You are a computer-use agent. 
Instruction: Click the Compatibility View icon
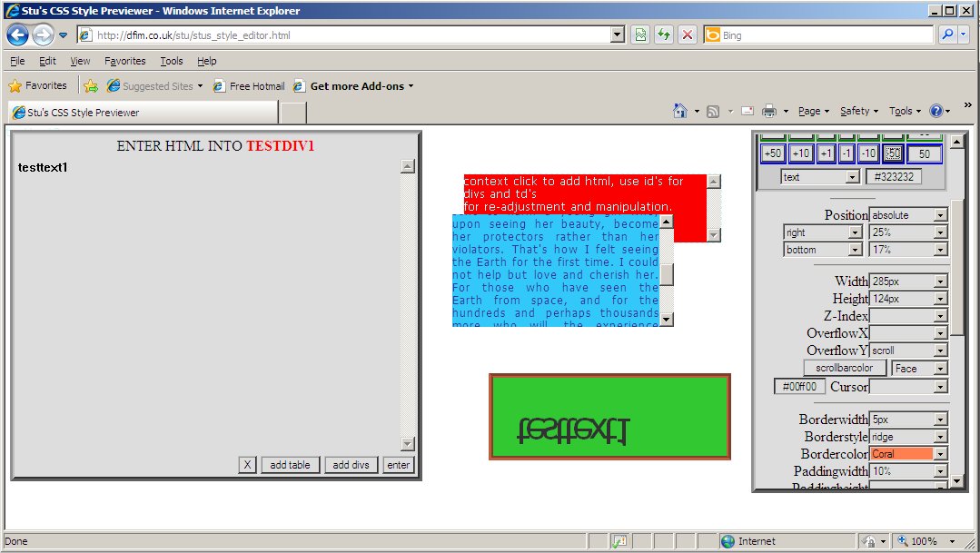coord(641,35)
